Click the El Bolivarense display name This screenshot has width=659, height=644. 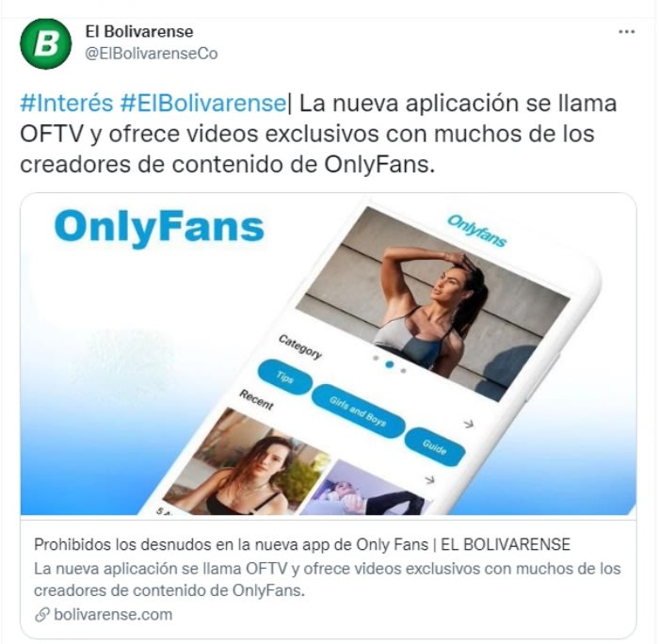(x=139, y=31)
